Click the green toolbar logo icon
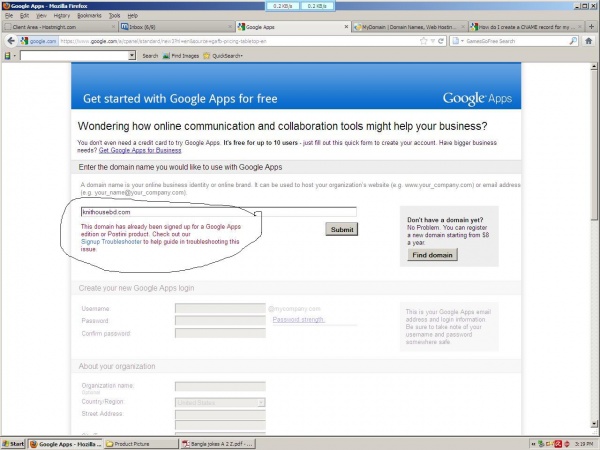Screen dimensions: 600x450 (x=7, y=56)
